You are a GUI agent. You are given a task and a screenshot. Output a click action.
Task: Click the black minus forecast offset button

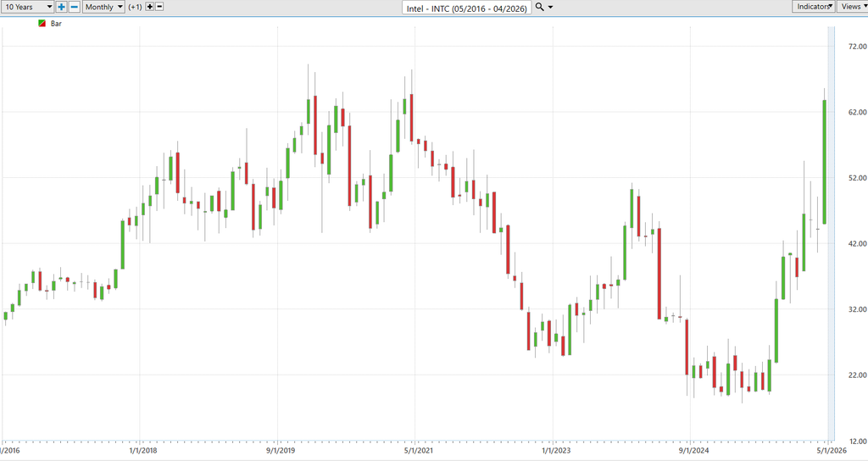(160, 7)
